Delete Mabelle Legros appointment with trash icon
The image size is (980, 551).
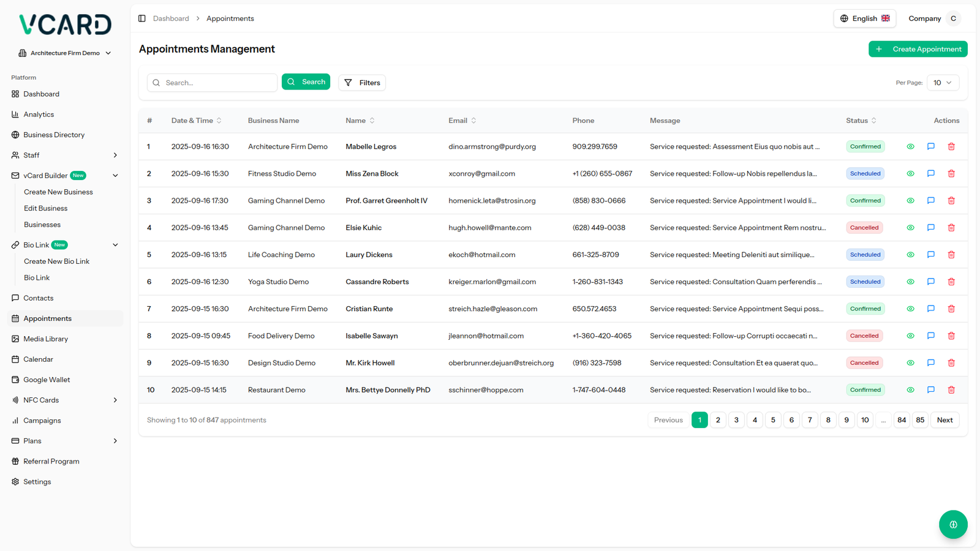(951, 147)
